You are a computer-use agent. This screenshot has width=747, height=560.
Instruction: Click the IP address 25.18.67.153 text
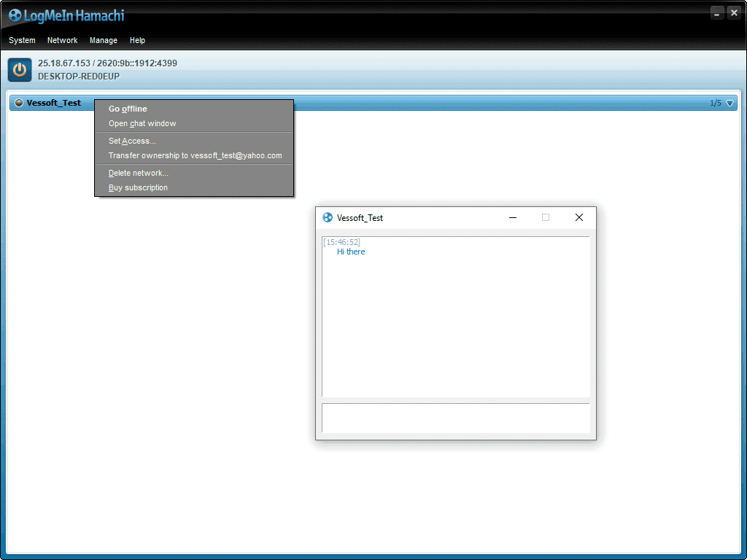[x=64, y=63]
